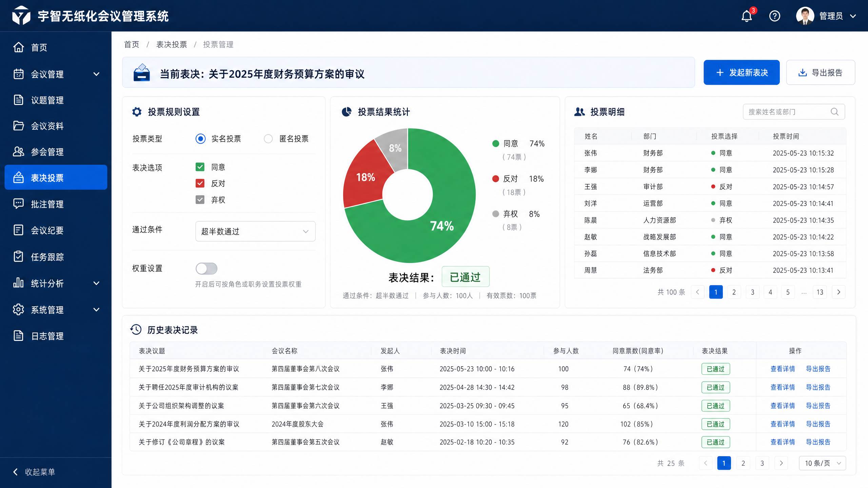This screenshot has width=868, height=488.
Task: Select the 匿名投票 radio button
Action: click(268, 139)
